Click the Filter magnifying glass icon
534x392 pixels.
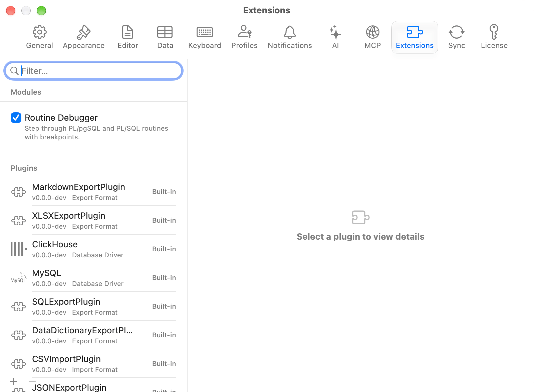pos(14,71)
